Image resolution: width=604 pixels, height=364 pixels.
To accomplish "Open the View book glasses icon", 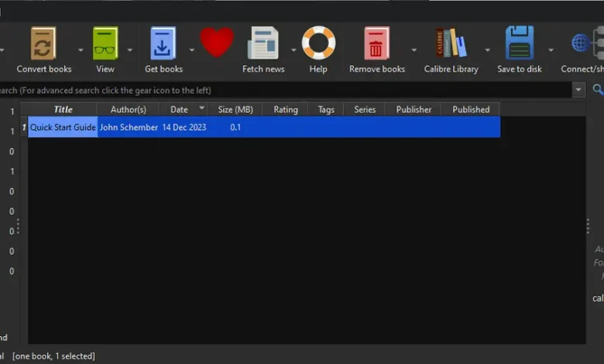I will tap(105, 43).
